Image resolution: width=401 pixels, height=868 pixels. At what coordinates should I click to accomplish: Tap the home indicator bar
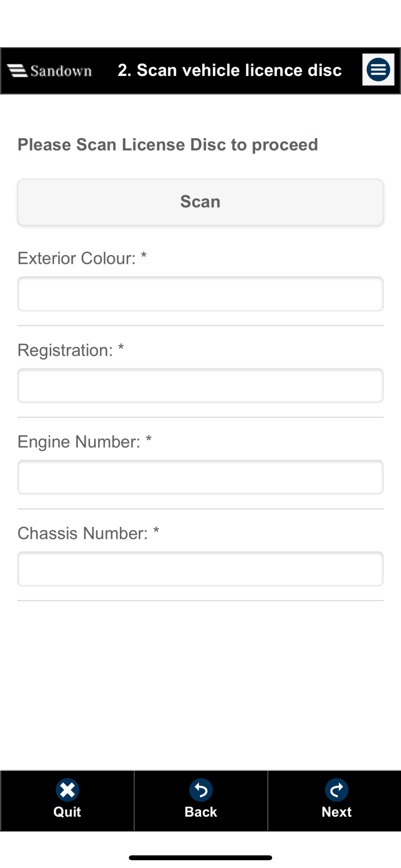click(200, 858)
